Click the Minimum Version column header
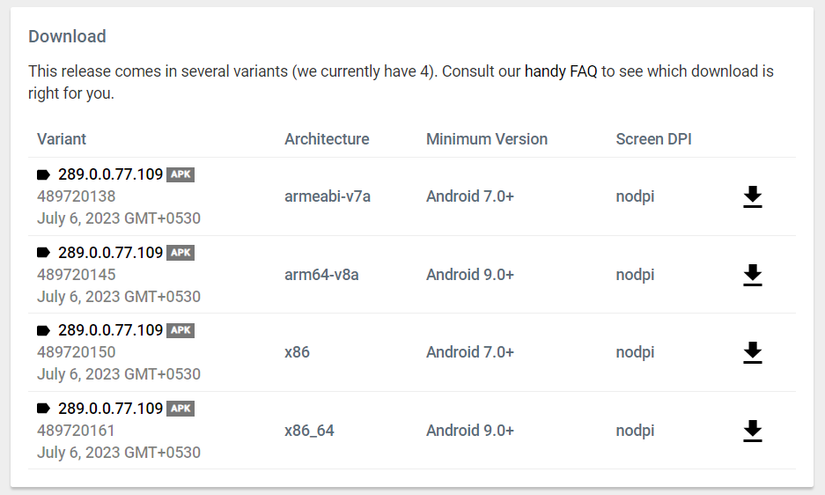Screen dimensions: 825x495 (x=487, y=139)
